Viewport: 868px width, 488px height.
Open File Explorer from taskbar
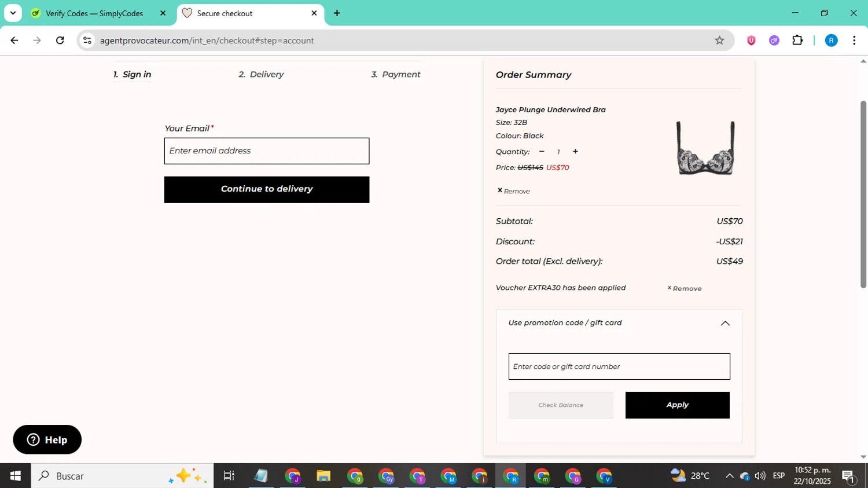[x=323, y=476]
